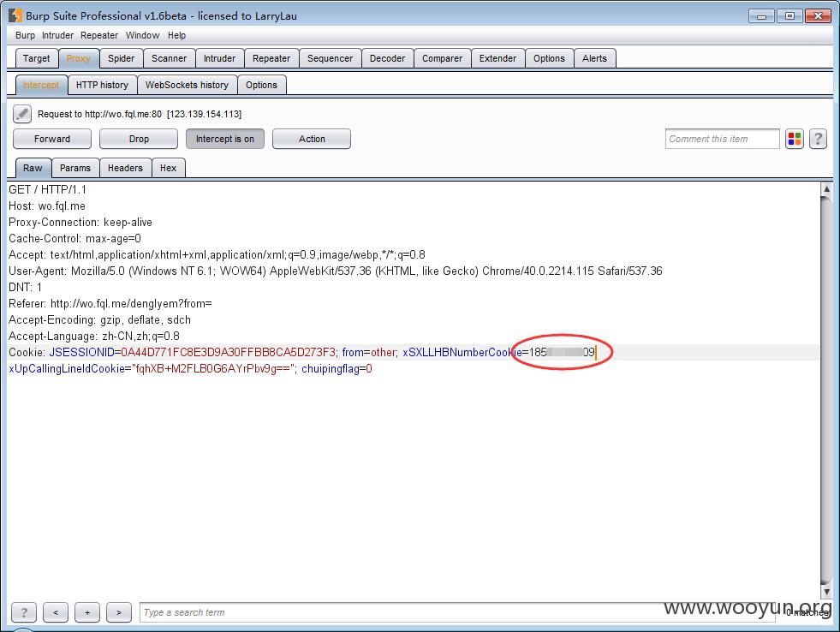840x632 pixels.
Task: Click the help question mark near comment field
Action: (818, 139)
